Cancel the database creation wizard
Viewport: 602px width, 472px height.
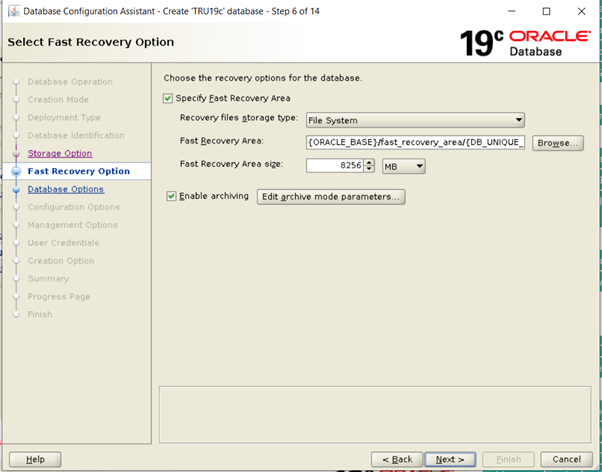[566, 459]
